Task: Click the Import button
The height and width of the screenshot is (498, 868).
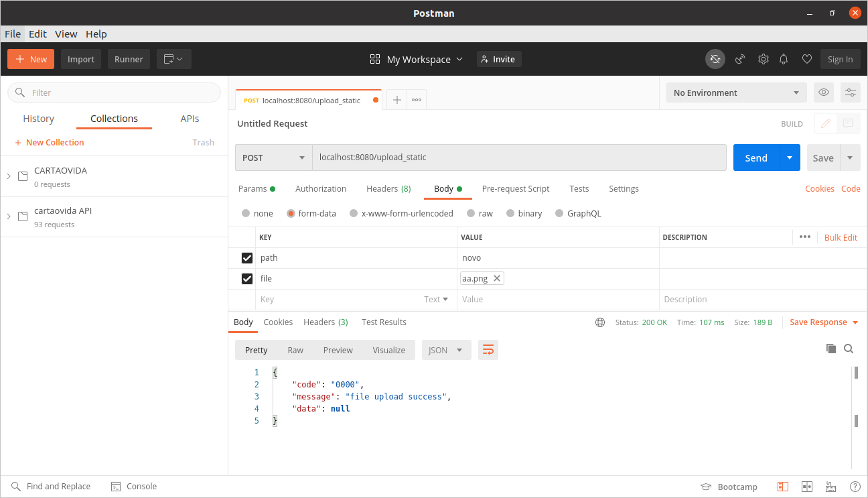Action: [x=81, y=59]
